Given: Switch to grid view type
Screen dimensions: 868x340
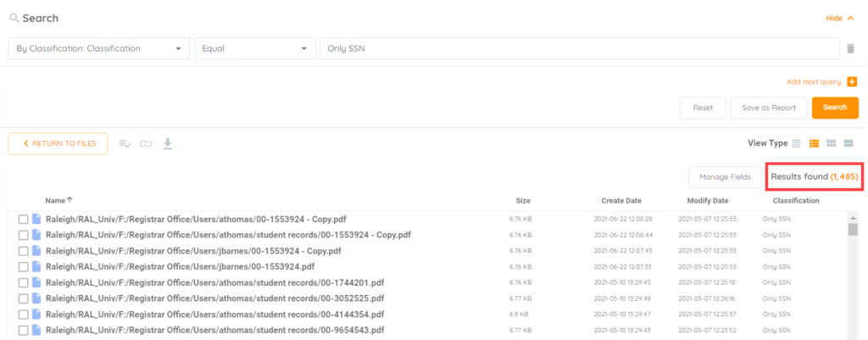Looking at the screenshot, I should [x=832, y=143].
